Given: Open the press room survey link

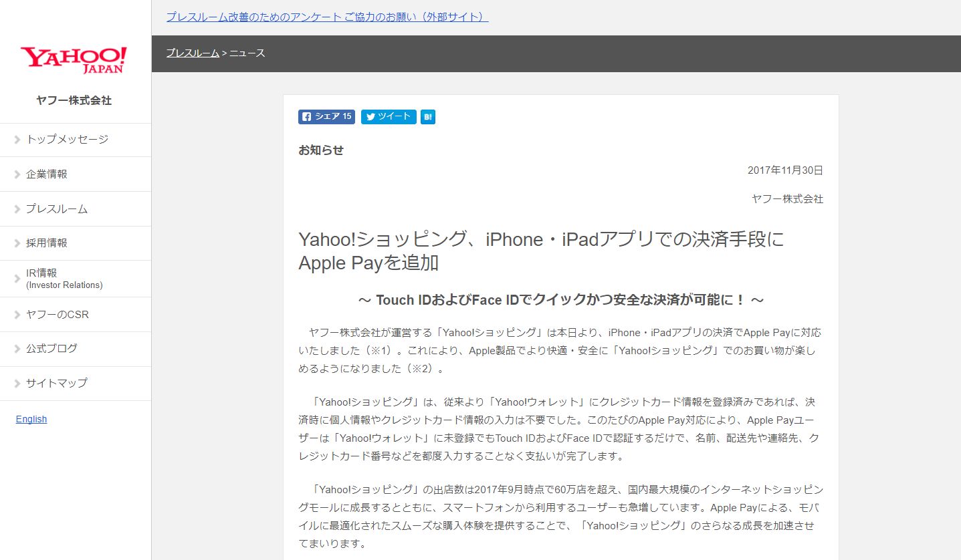Looking at the screenshot, I should click(x=327, y=17).
